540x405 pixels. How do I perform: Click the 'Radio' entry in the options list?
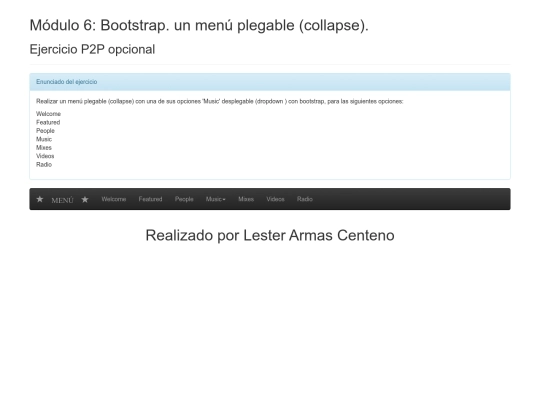point(44,165)
